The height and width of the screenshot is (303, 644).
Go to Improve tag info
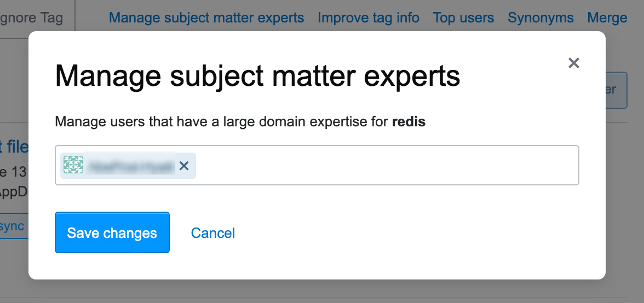(x=369, y=18)
